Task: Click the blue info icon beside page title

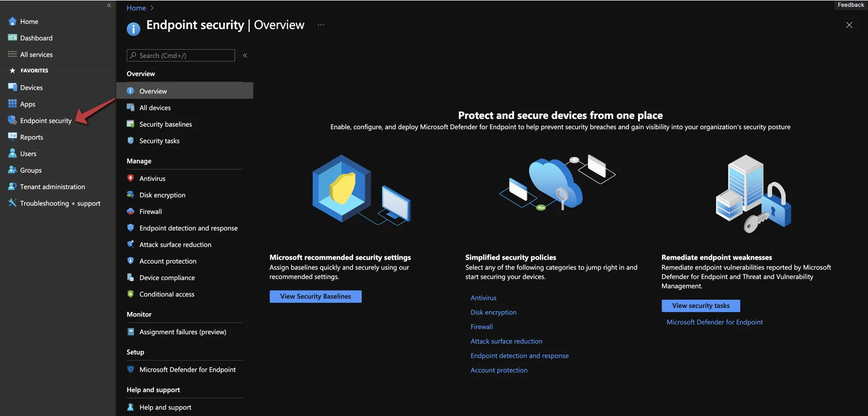Action: [133, 29]
